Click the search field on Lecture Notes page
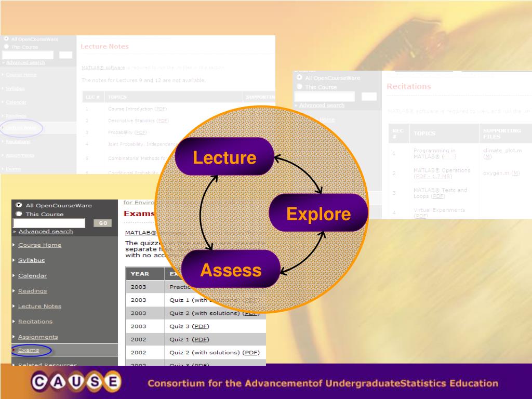This screenshot has height=399, width=532. point(28,55)
